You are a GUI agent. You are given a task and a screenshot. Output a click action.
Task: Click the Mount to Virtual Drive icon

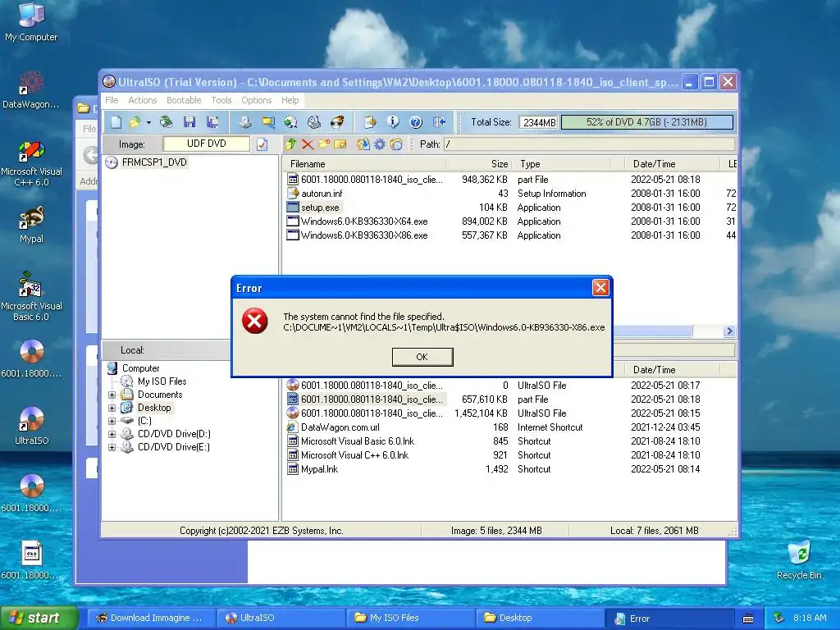[314, 122]
